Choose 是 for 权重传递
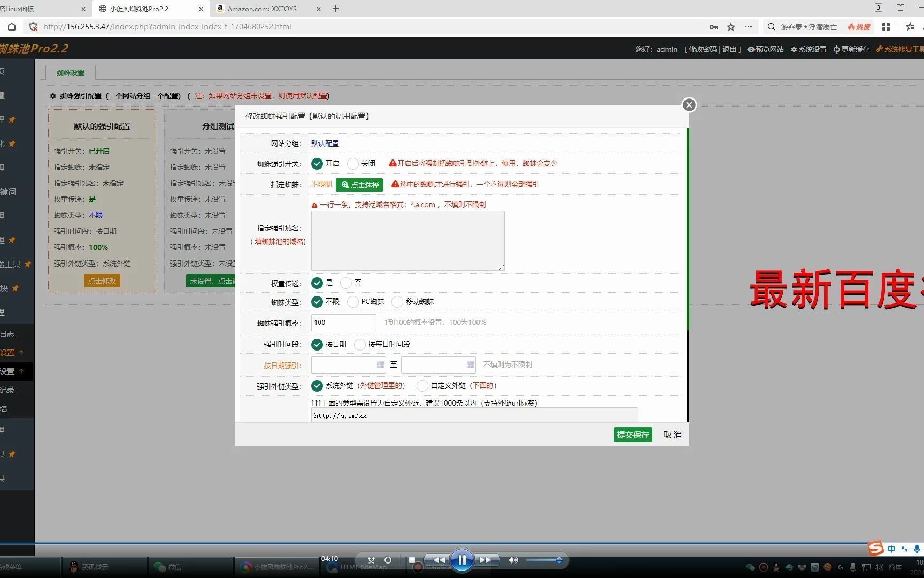The image size is (924, 578). 317,283
